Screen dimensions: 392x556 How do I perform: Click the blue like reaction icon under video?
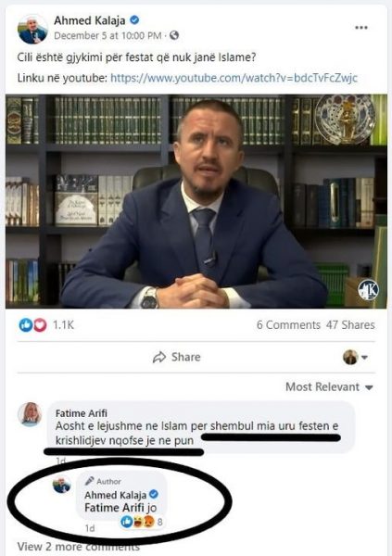26,325
